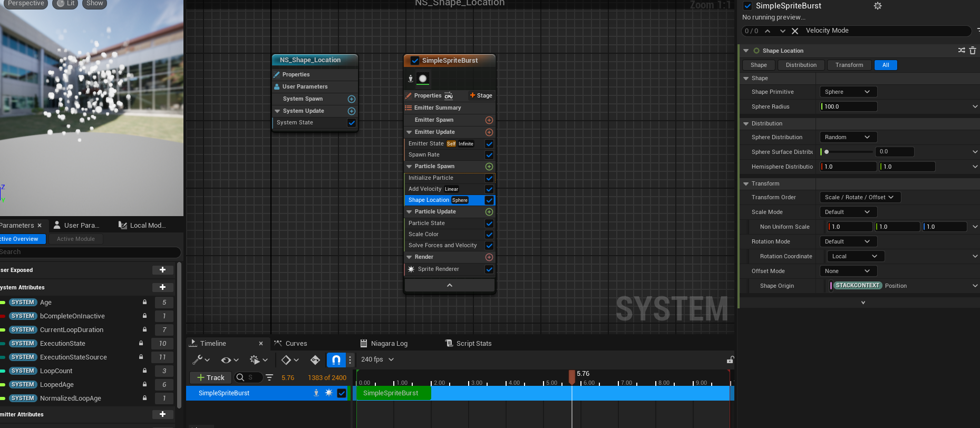Go to next search result arrow
Viewport: 980px width, 428px height.
[x=782, y=31]
